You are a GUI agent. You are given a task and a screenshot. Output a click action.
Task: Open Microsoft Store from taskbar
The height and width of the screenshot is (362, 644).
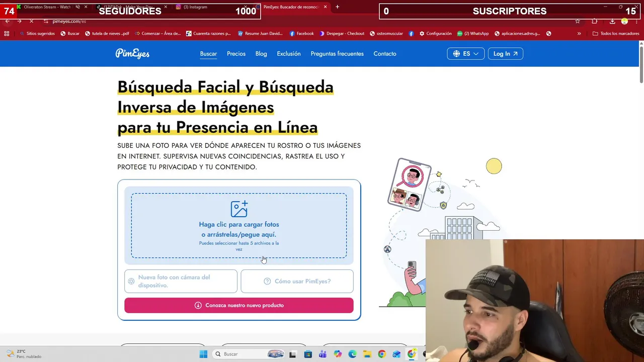[308, 354]
